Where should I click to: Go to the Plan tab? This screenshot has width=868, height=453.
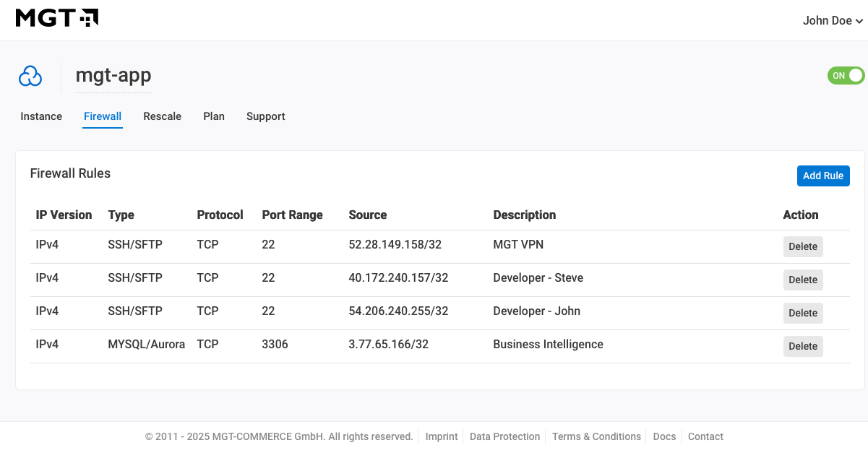click(x=214, y=116)
